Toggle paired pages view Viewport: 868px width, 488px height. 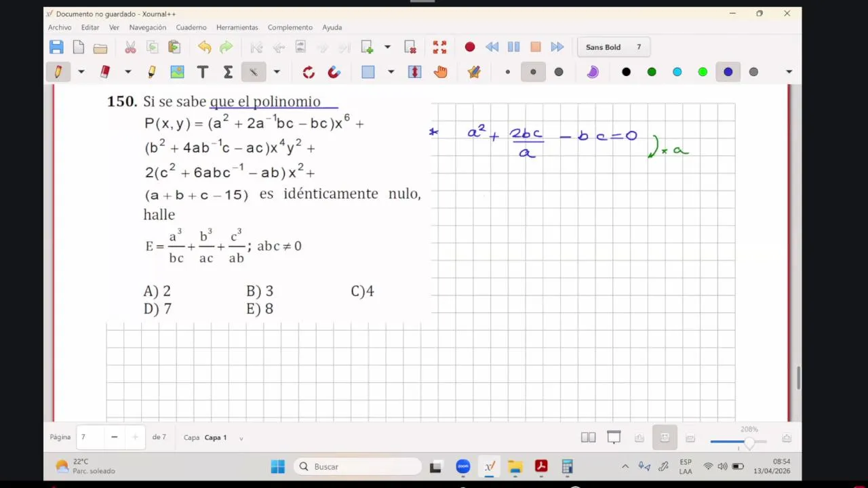coord(588,438)
